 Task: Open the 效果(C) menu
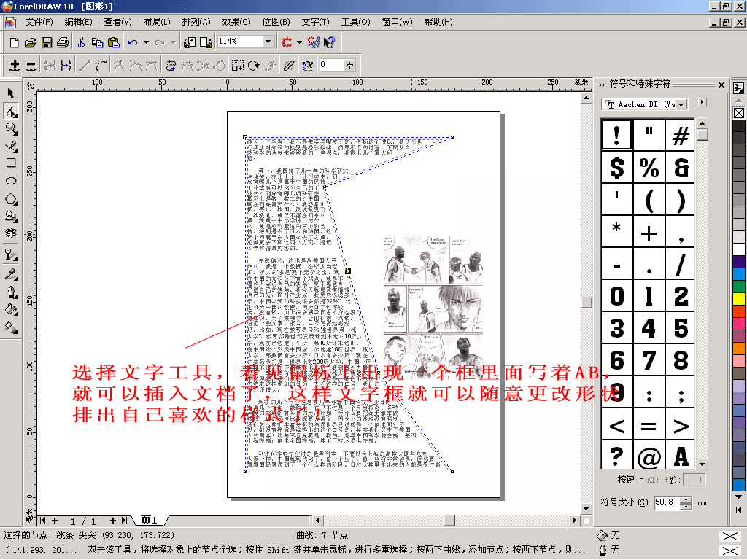236,22
